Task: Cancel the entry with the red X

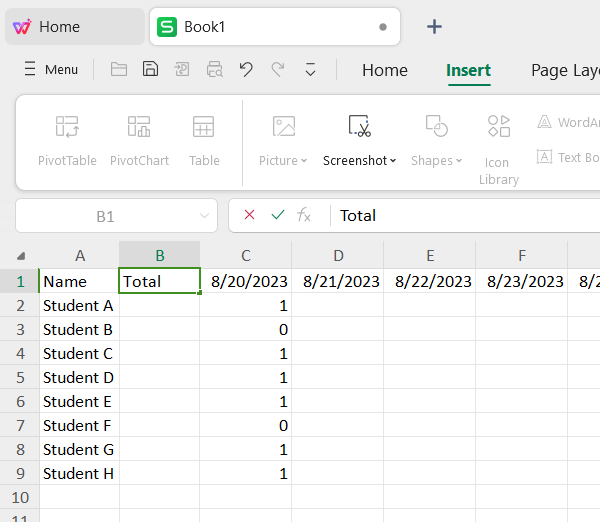Action: (x=250, y=215)
